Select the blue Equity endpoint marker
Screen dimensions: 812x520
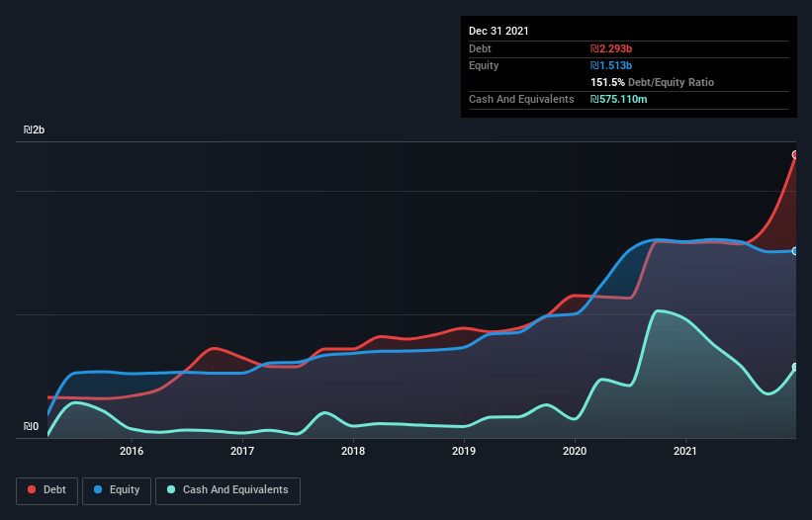pyautogui.click(x=795, y=251)
